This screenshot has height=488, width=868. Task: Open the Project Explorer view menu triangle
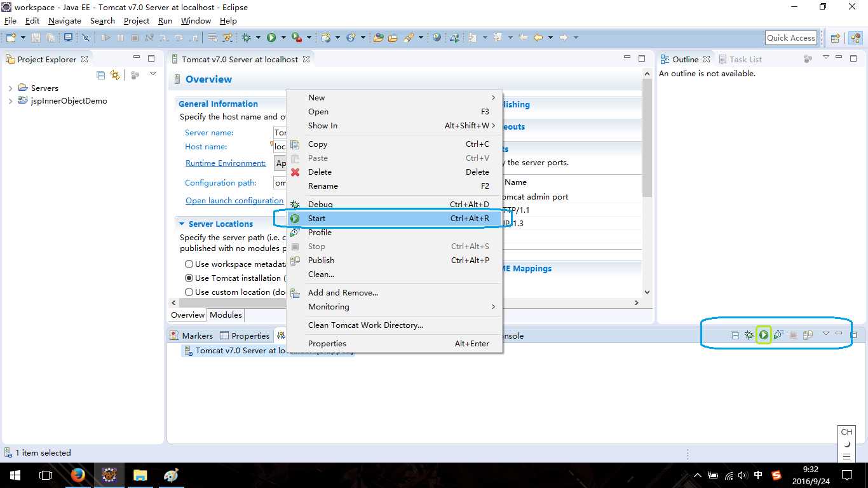click(153, 74)
